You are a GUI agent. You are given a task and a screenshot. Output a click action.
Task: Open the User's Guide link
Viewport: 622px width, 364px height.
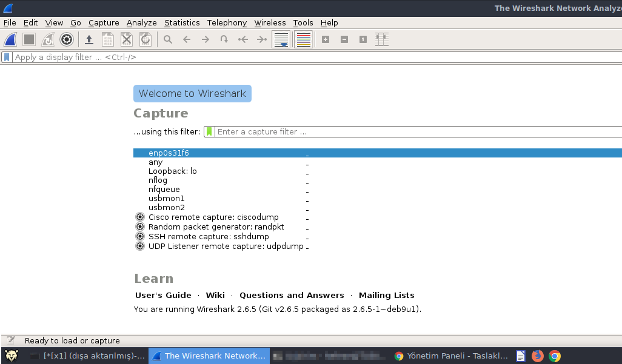(x=163, y=296)
